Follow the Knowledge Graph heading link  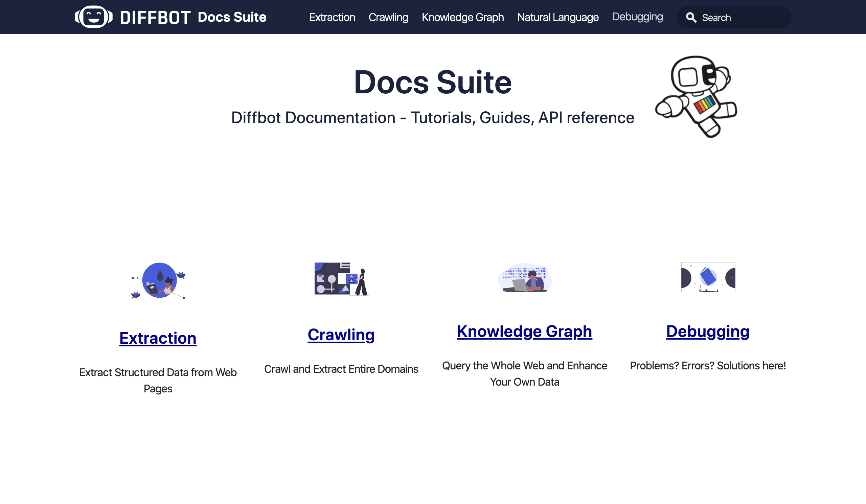pos(524,331)
